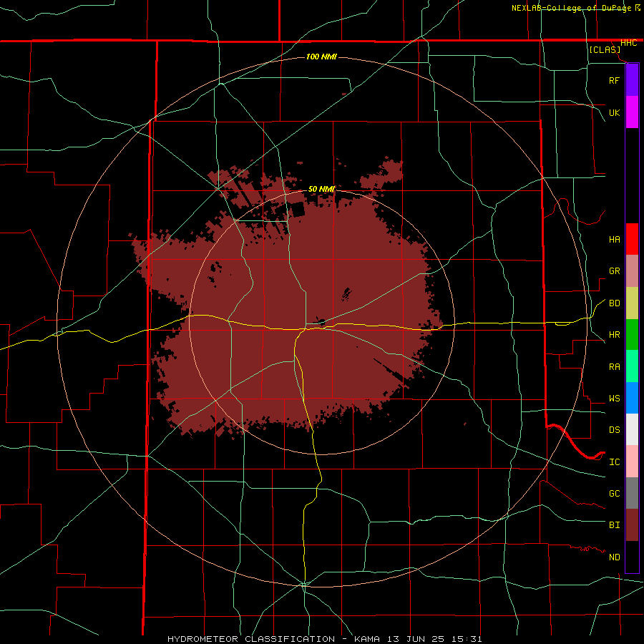Click the gray GC legend color swatch
Screen dimensions: 644x644
(632, 493)
